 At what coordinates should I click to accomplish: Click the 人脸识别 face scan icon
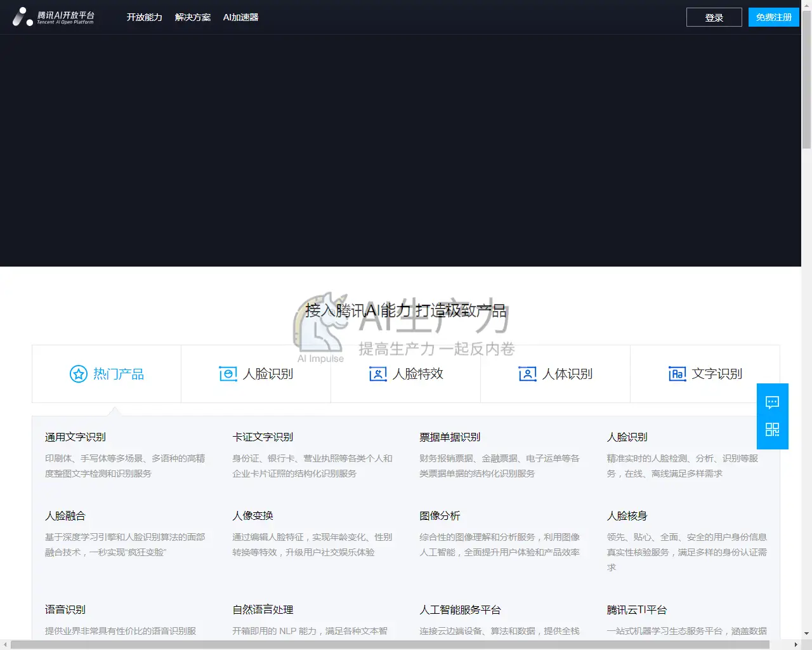click(x=228, y=374)
